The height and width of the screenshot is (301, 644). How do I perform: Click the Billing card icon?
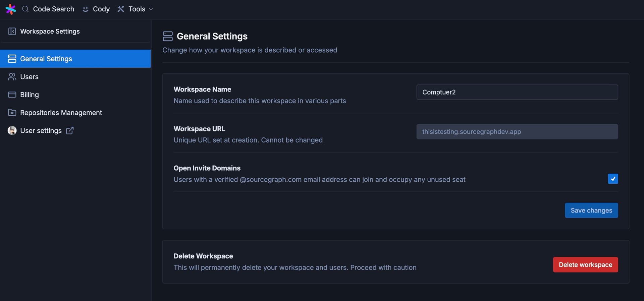(12, 95)
